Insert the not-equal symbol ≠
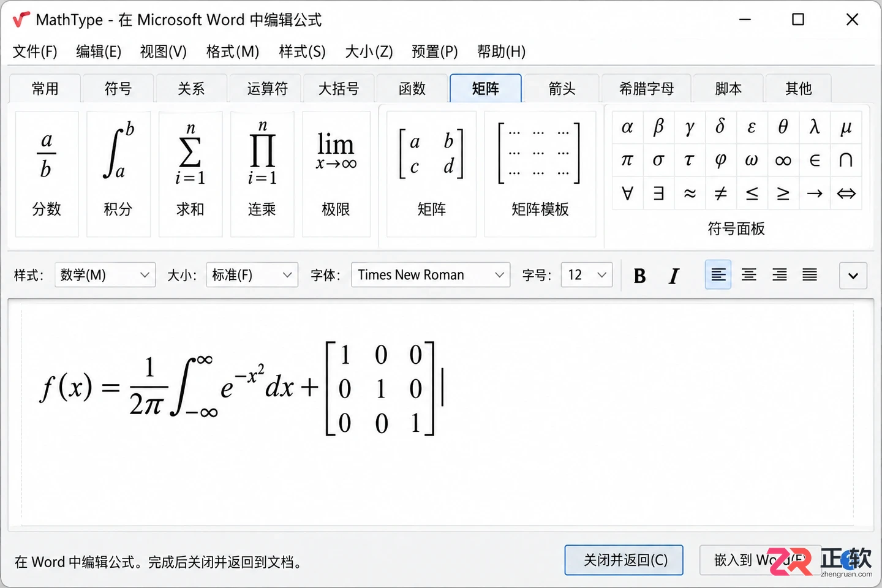 click(x=721, y=194)
